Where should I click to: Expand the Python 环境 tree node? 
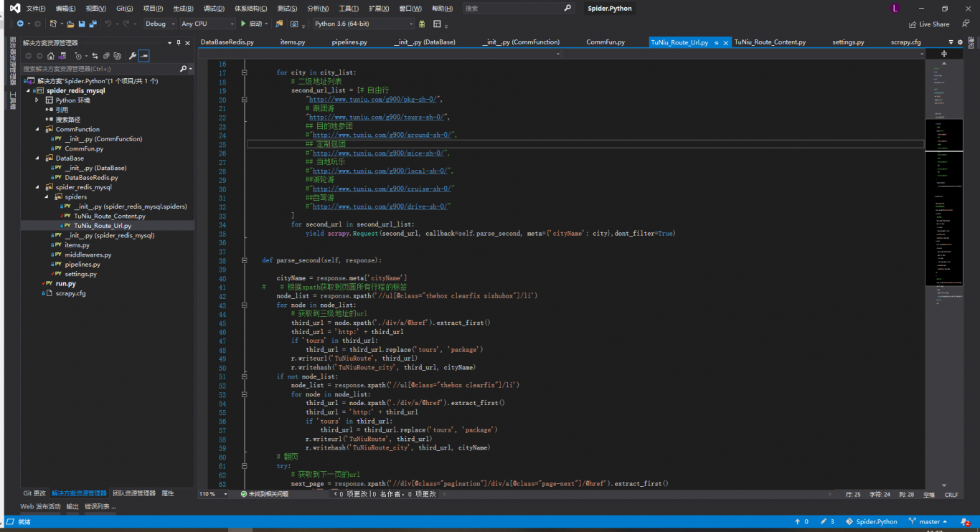(37, 100)
